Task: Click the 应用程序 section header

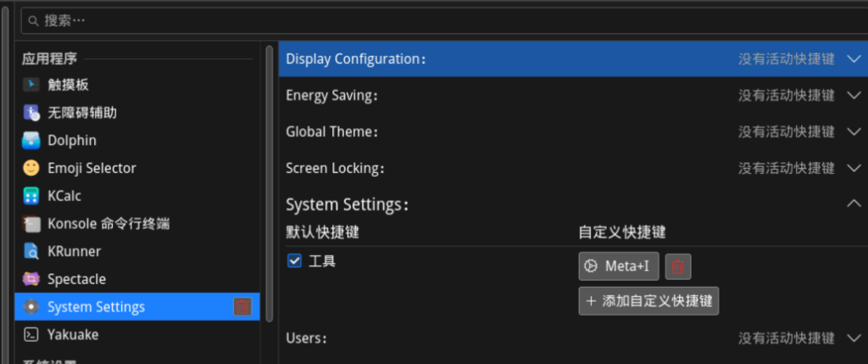Action: (49, 59)
